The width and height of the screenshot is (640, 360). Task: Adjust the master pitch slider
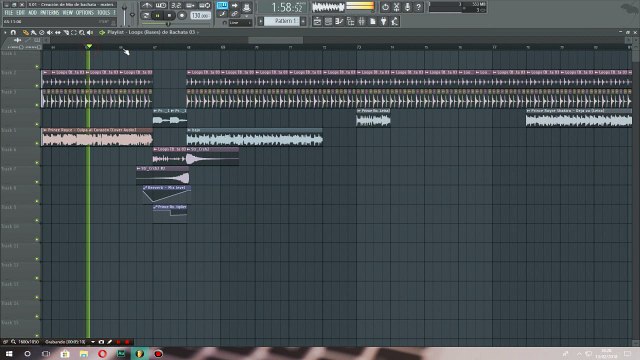(132, 14)
